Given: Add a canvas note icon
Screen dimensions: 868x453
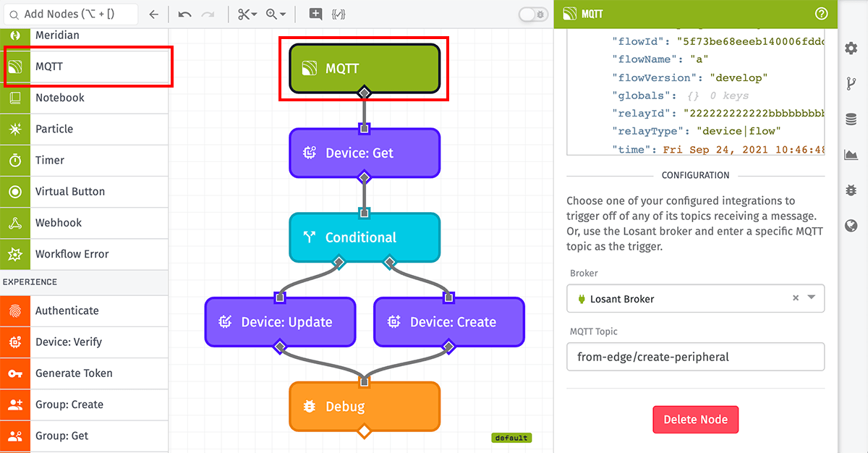Looking at the screenshot, I should (315, 14).
